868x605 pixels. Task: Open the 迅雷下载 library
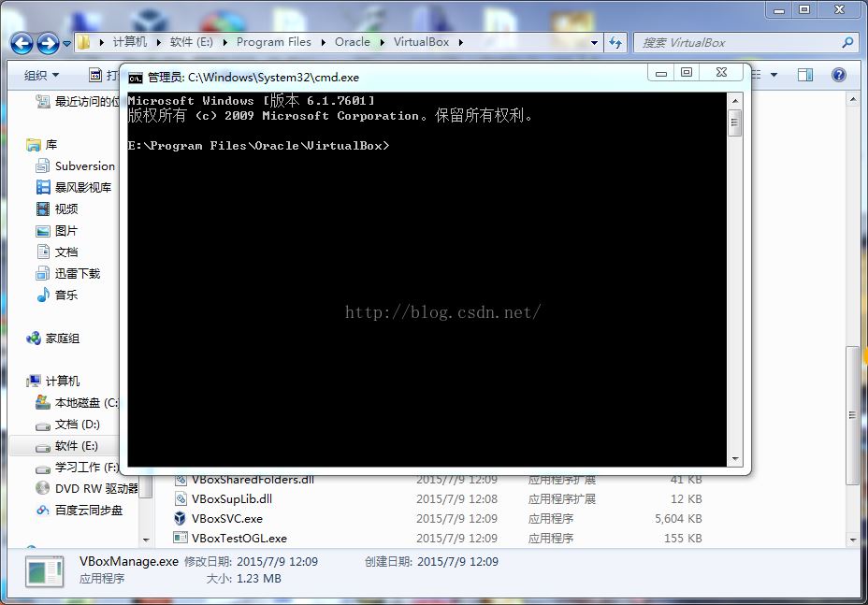pos(68,273)
